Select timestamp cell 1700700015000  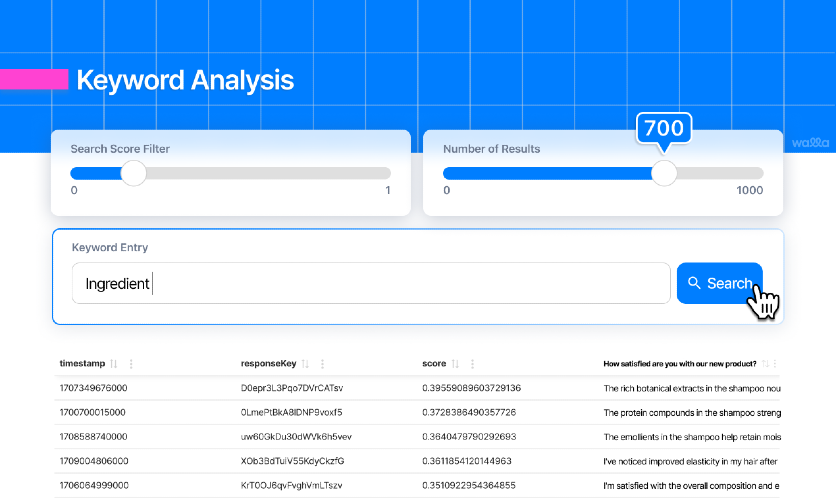pos(92,413)
